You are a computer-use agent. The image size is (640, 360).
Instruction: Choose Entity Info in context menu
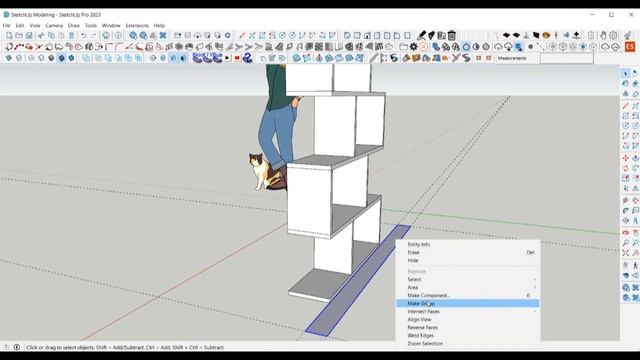(468, 244)
